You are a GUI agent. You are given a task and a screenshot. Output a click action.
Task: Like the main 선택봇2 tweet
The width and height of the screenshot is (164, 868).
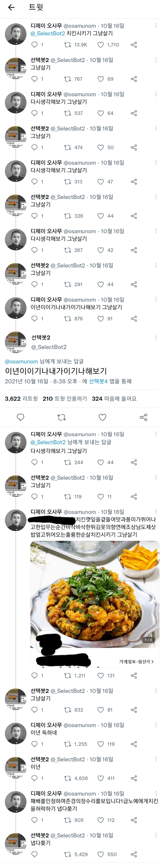click(102, 417)
